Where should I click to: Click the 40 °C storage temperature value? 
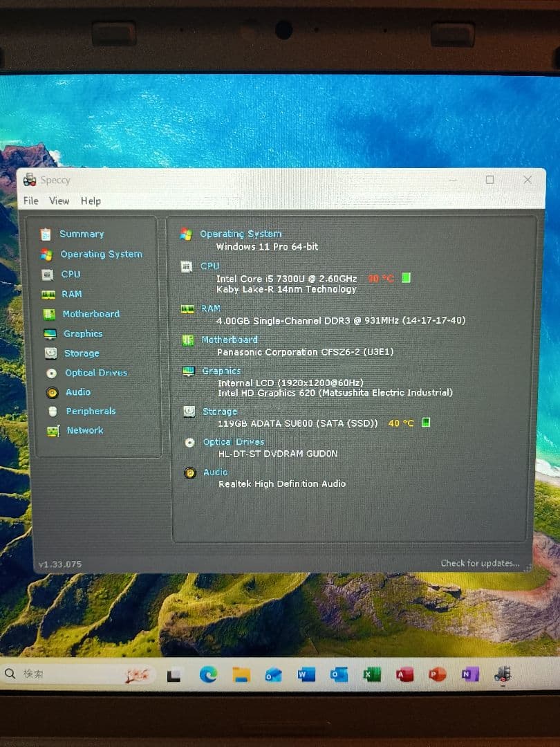(401, 423)
